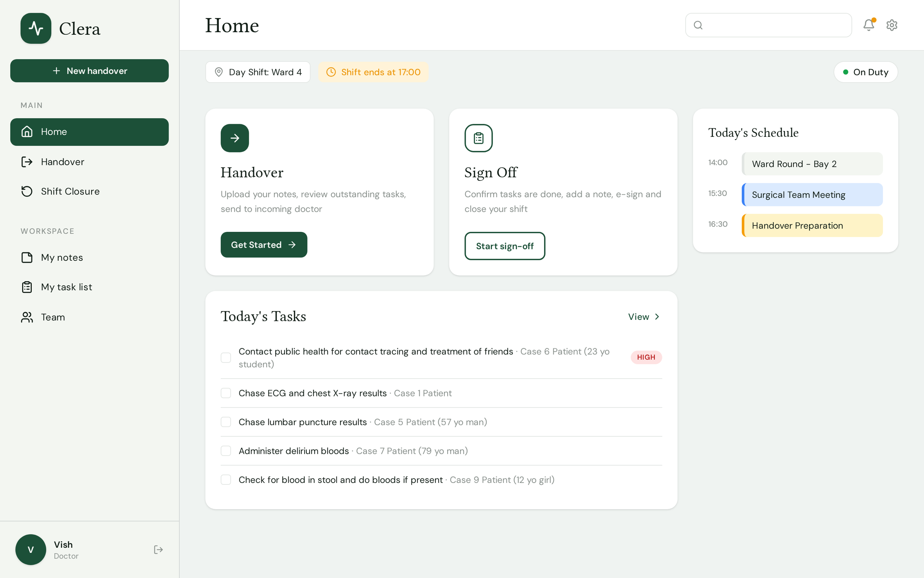
Task: Open the View link in Today's Tasks
Action: pos(644,317)
